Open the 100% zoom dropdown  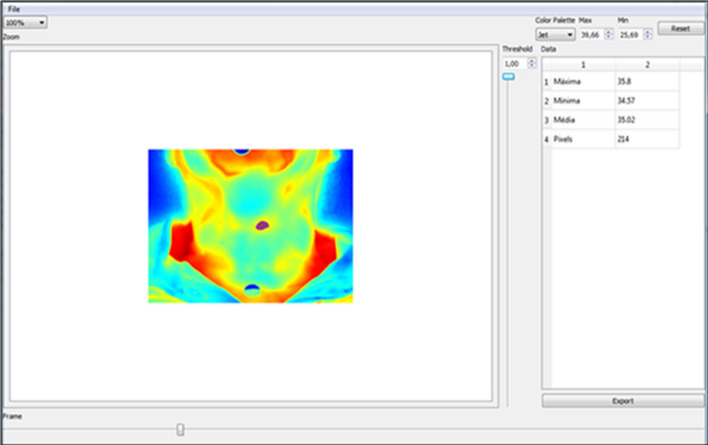point(25,22)
